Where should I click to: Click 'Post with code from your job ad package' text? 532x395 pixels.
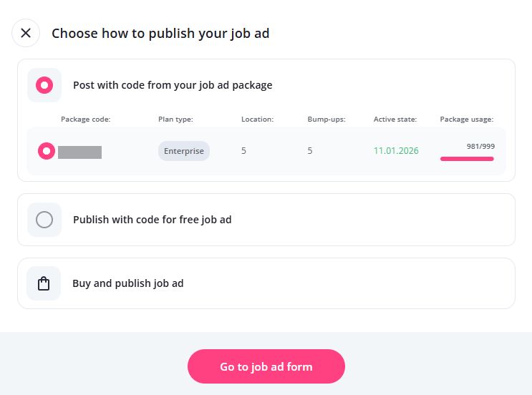173,85
